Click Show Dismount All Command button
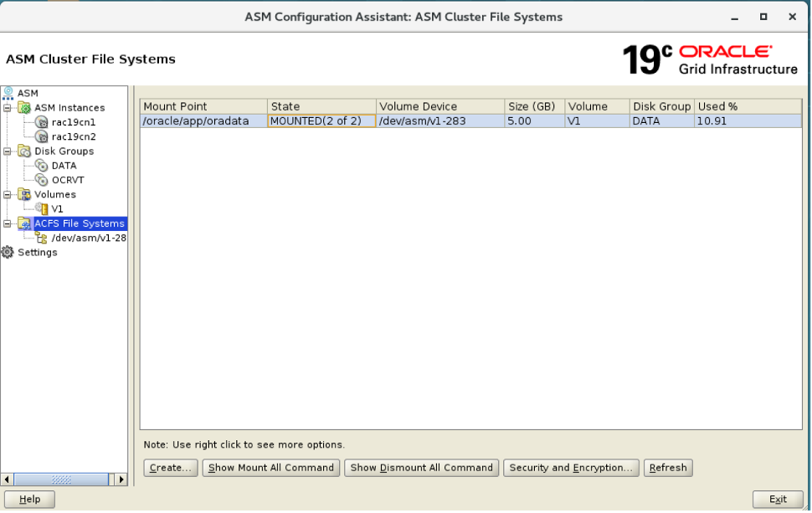 tap(422, 468)
